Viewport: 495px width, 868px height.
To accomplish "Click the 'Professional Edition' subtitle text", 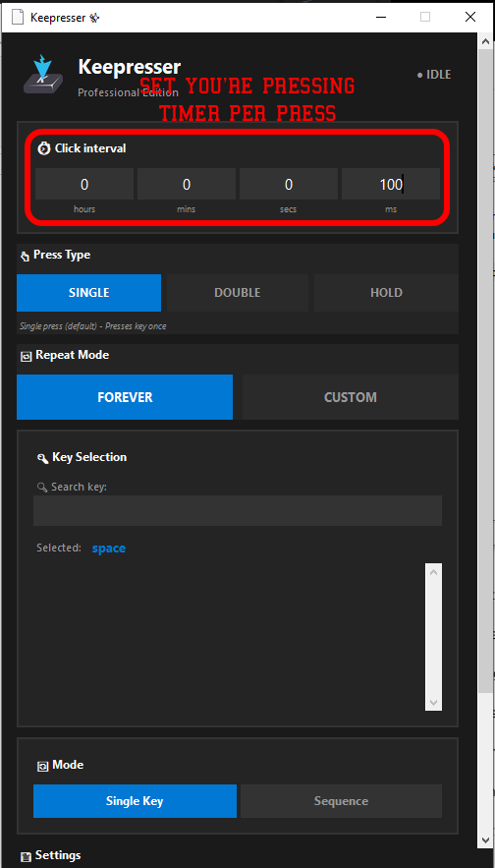I will pos(128,92).
